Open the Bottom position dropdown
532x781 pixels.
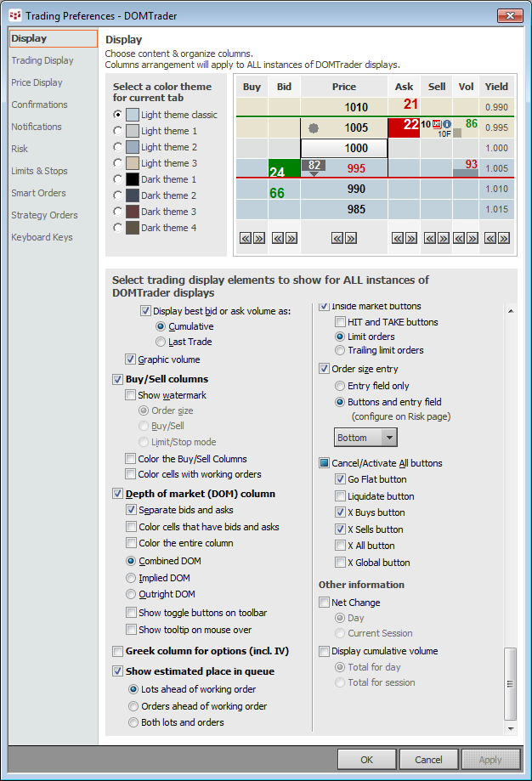point(365,438)
